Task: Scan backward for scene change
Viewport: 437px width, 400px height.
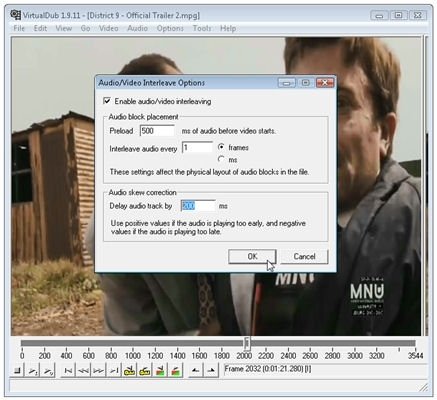Action: (160, 370)
